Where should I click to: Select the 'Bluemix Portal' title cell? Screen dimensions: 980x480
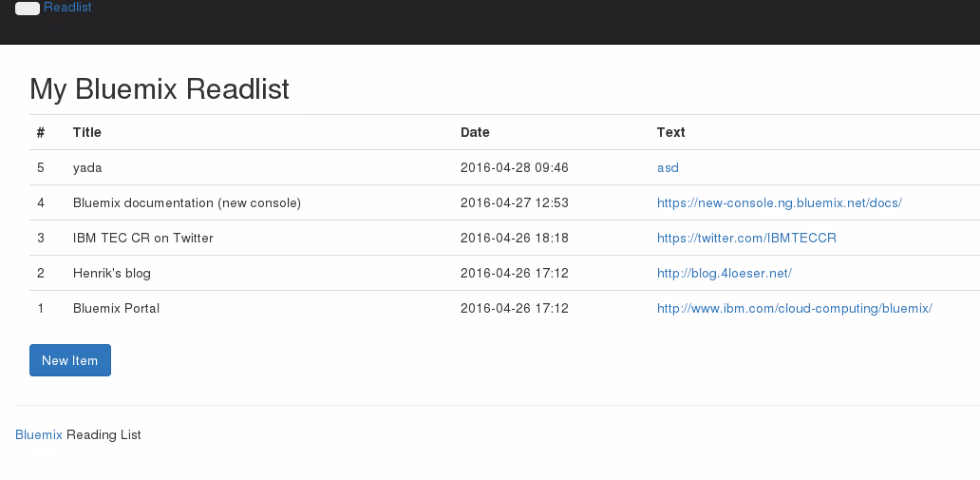pyautogui.click(x=116, y=308)
